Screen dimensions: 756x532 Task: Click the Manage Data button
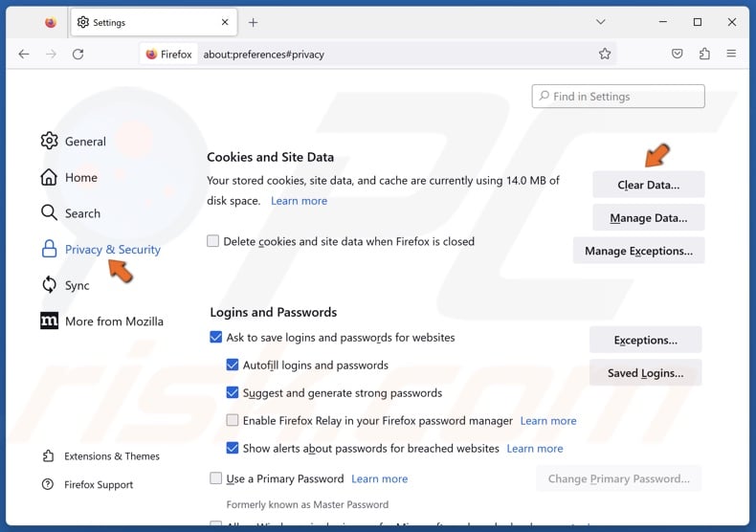click(649, 218)
